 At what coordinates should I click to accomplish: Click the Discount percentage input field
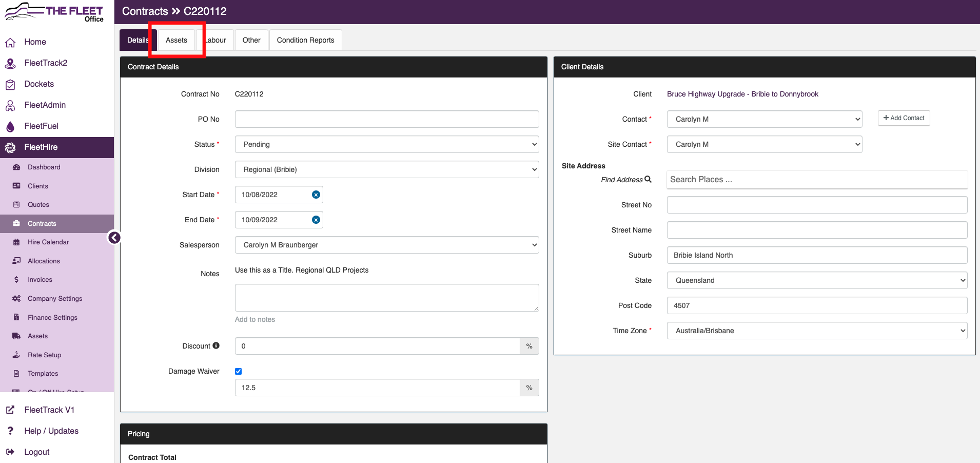coord(378,346)
